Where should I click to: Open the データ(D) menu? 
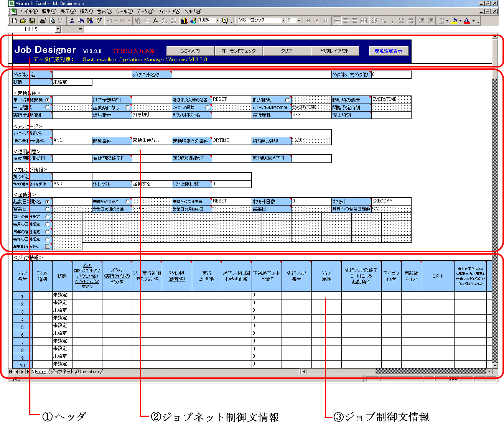[x=145, y=12]
